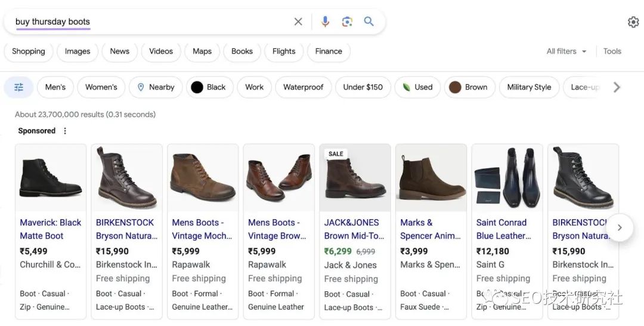Image resolution: width=644 pixels, height=326 pixels.
Task: Click the Churchill & Co seller name
Action: [x=50, y=265]
